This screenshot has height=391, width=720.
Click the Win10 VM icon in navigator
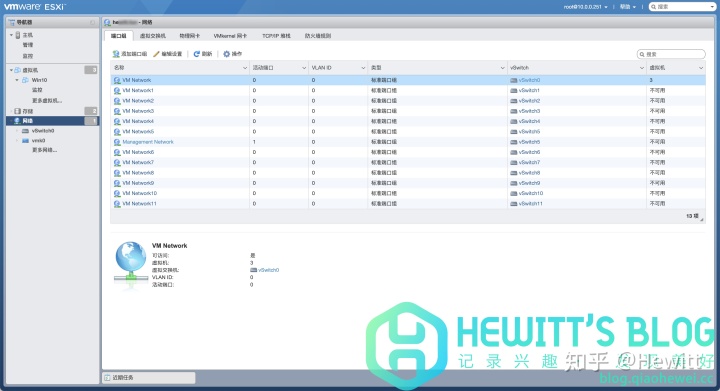(25, 80)
